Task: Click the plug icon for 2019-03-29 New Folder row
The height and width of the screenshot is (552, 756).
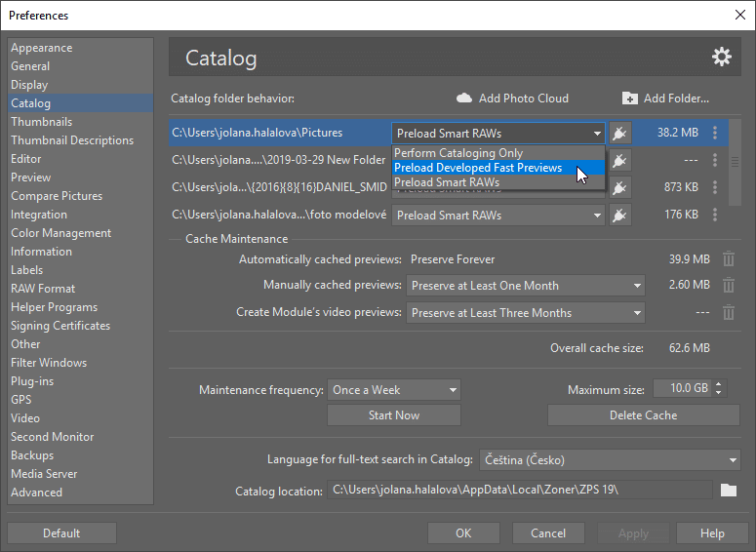Action: pyautogui.click(x=619, y=160)
